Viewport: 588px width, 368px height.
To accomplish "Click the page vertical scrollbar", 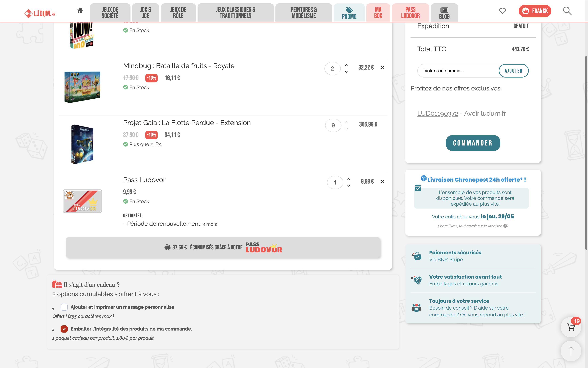I will pos(586,153).
